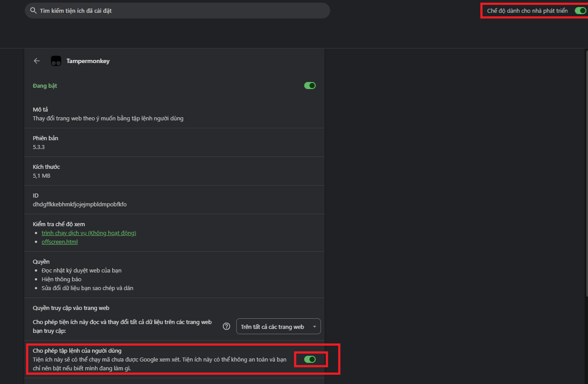Click the magnifier icon in search bar
Image resolution: width=588 pixels, height=384 pixels.
click(x=33, y=11)
